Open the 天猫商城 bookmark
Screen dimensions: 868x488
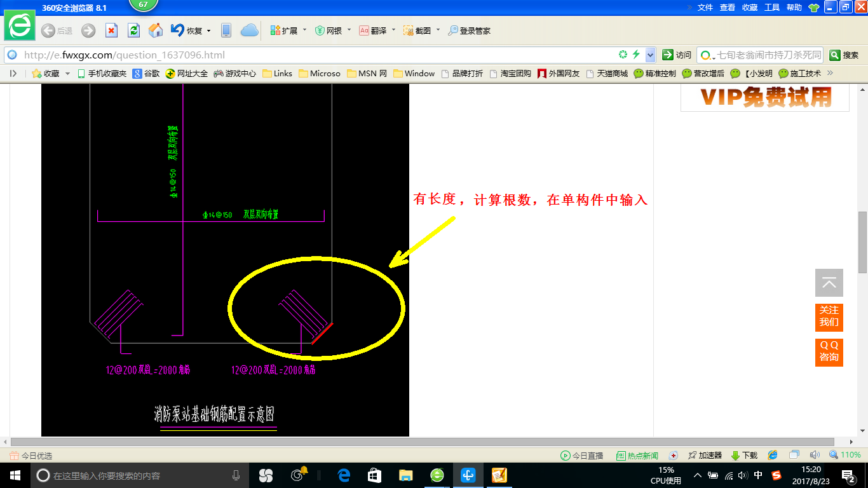[607, 74]
